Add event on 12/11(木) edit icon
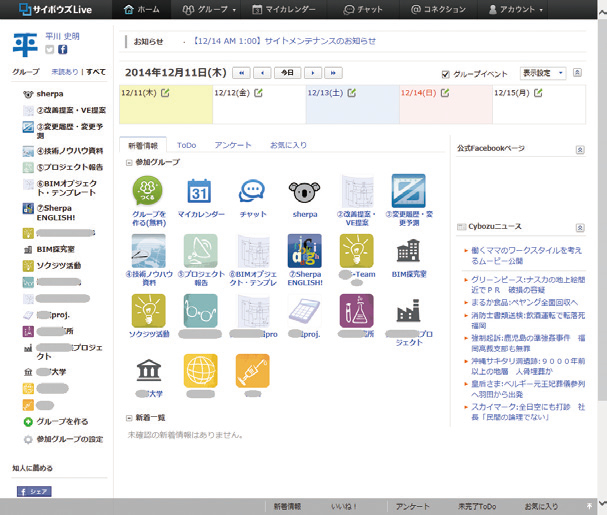 tap(165, 93)
